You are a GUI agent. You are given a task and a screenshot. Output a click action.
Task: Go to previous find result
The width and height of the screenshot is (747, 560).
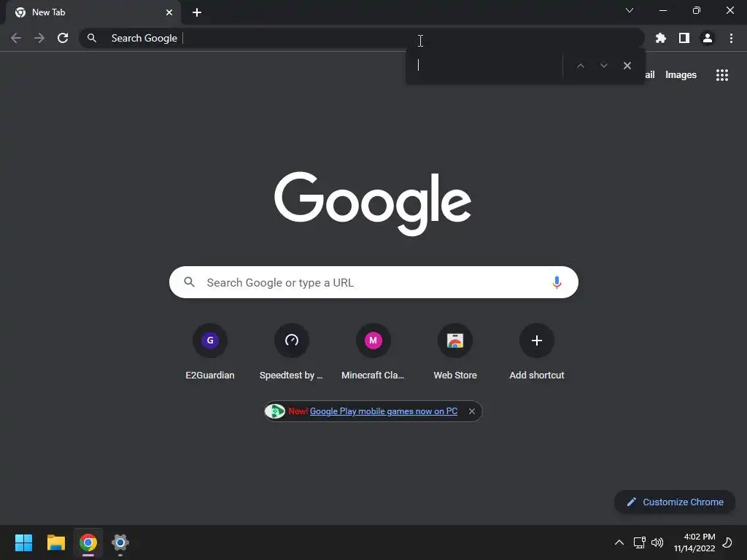580,66
